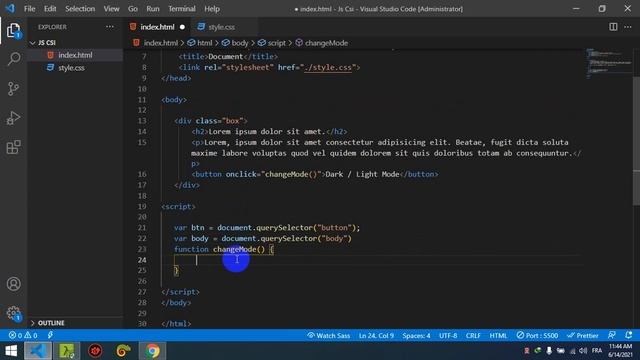Open the Run menu
Screen dimensions: 640x360
(153, 9)
